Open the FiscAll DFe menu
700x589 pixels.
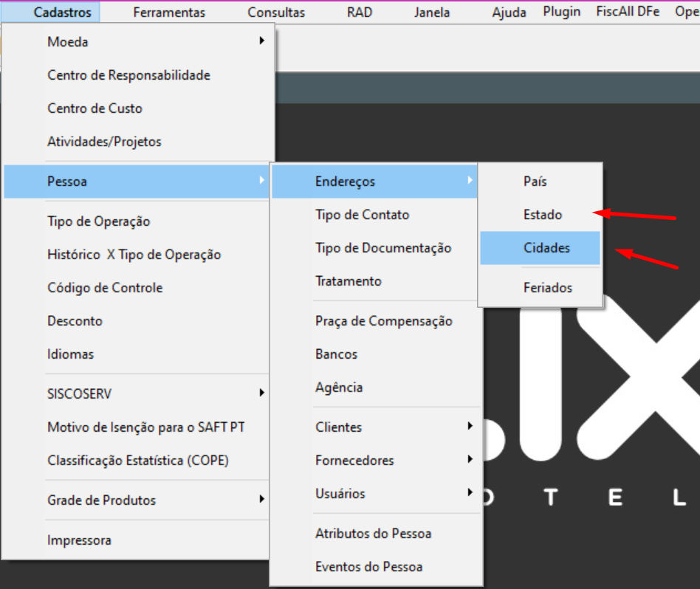coord(628,12)
